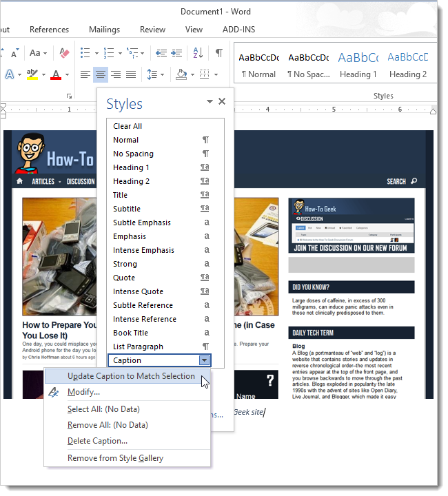This screenshot has height=496, width=448.
Task: Choose Delete Caption... menu entry
Action: (128, 441)
